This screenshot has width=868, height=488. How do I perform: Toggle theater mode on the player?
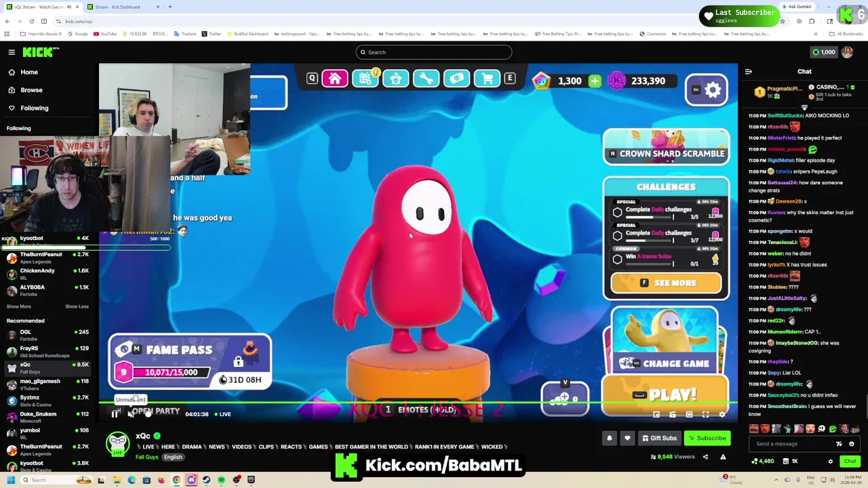point(689,414)
